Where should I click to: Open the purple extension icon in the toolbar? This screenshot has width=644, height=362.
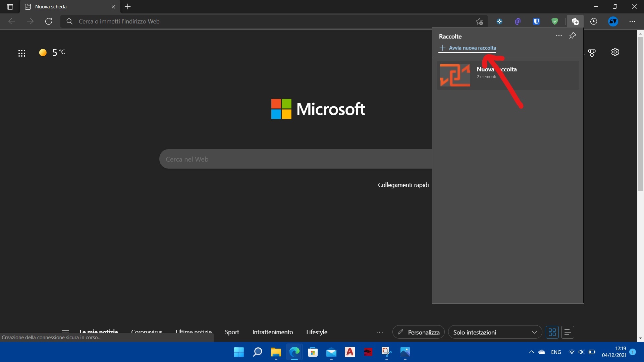tap(518, 21)
